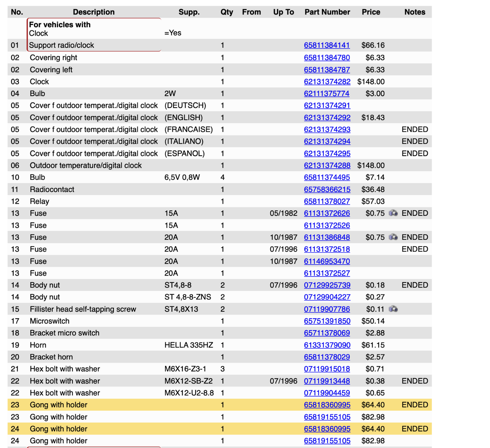Open Fuse part link 61131372527
The image size is (490, 448).
tap(327, 273)
